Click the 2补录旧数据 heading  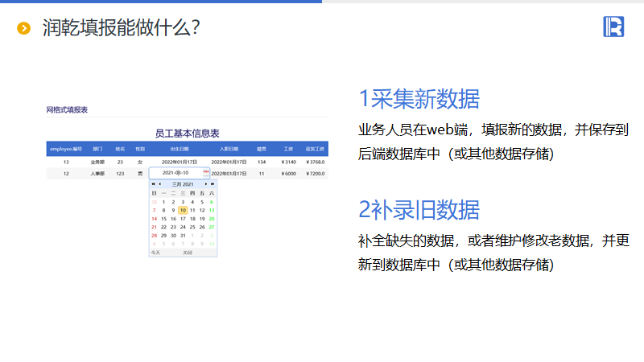point(419,210)
